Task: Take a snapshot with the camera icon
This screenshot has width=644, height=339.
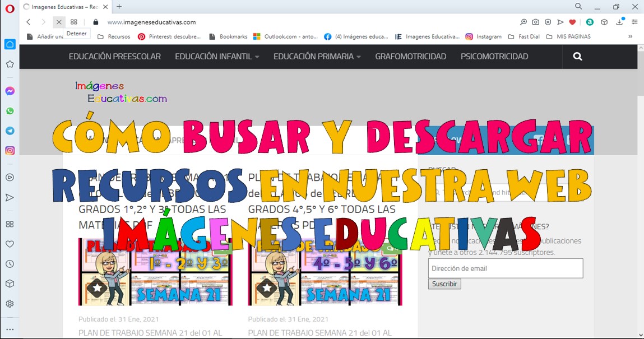Action: [x=536, y=22]
